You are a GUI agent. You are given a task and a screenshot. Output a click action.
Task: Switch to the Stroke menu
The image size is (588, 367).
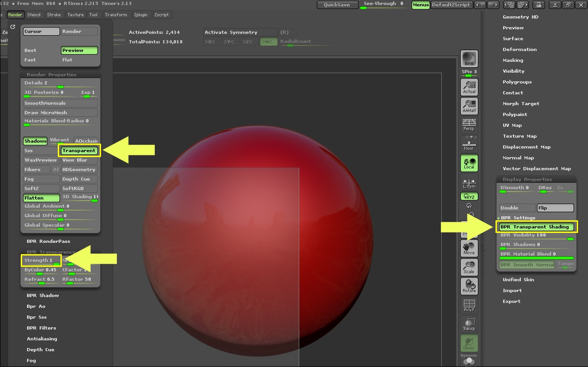point(54,14)
